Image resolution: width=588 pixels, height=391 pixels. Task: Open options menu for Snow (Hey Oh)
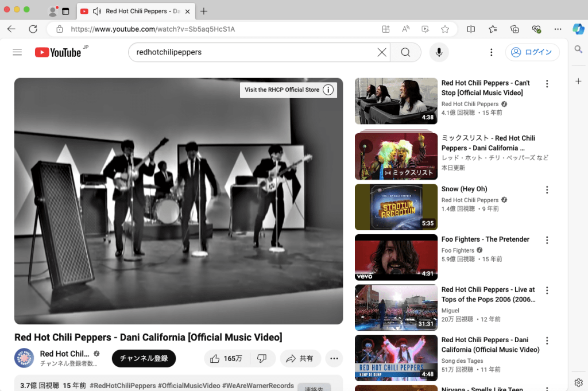[547, 189]
